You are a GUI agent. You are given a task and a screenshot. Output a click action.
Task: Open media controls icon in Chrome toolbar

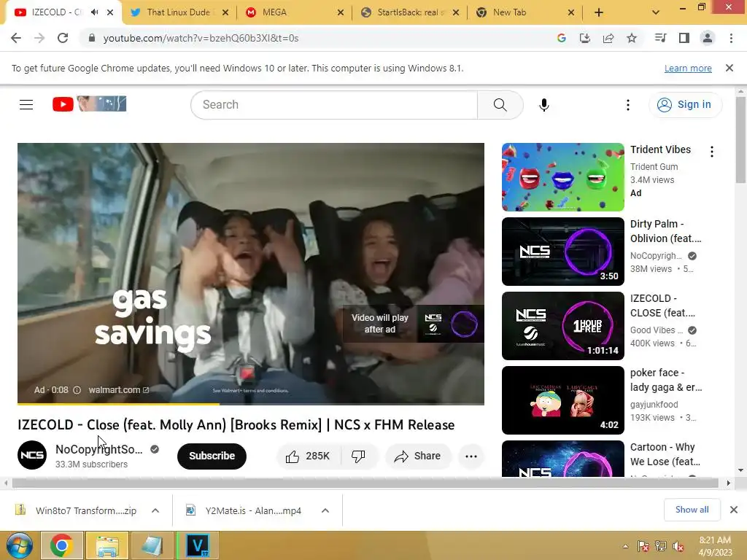(660, 38)
